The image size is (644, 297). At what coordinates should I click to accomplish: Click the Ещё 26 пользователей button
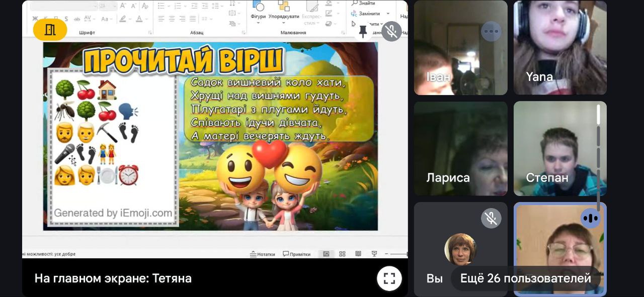click(525, 278)
